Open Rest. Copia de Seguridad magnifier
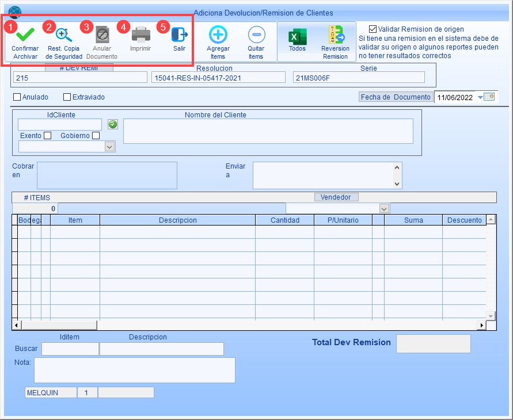The image size is (513, 420). [x=63, y=35]
